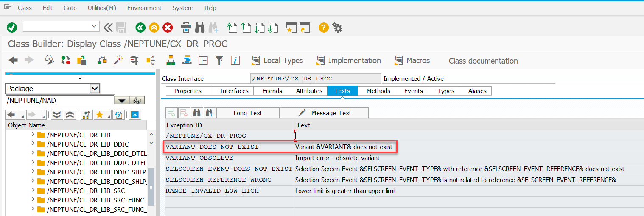Close the object browser with blue X icon
Viewport: 644px width, 216px height.
coord(135,114)
